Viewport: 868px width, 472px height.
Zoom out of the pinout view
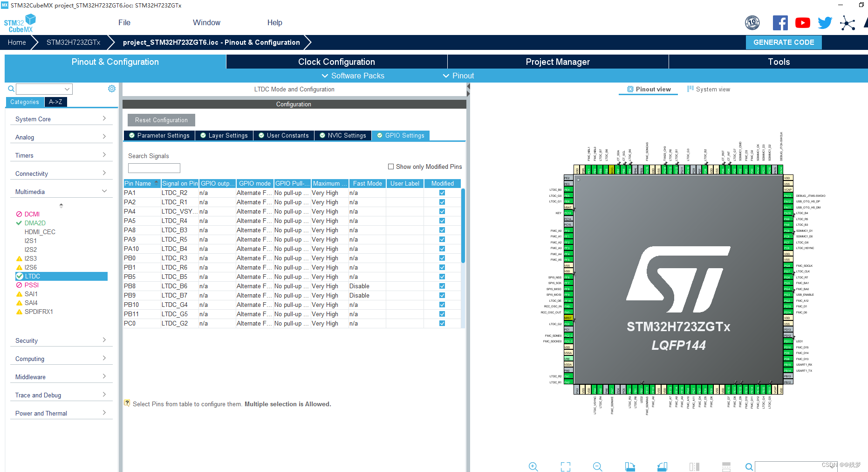[598, 466]
